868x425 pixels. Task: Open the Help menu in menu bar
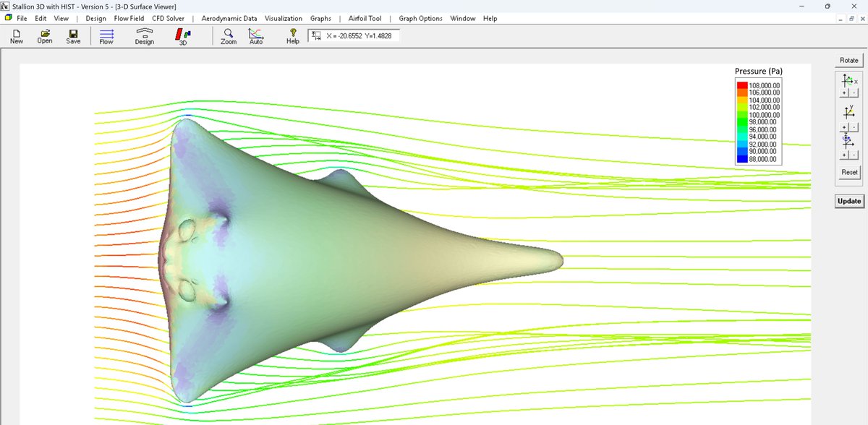(x=490, y=18)
